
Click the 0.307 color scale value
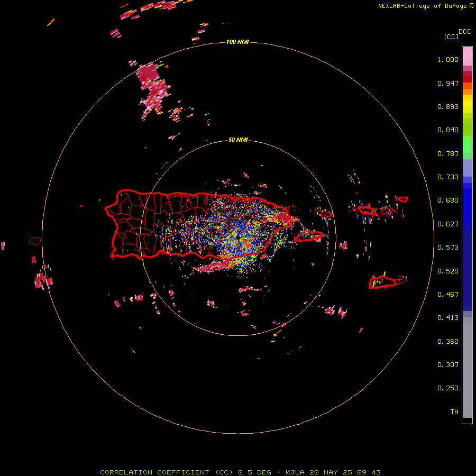pos(448,365)
